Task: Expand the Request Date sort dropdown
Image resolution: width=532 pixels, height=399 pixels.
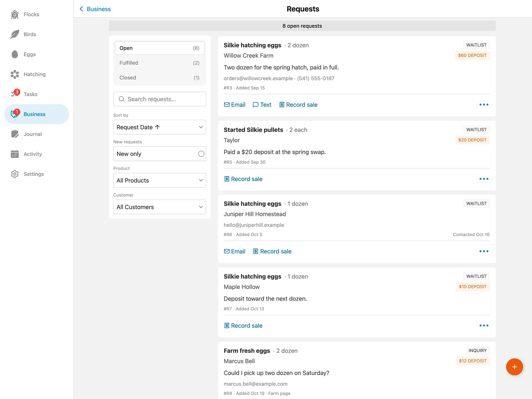Action: [x=160, y=127]
